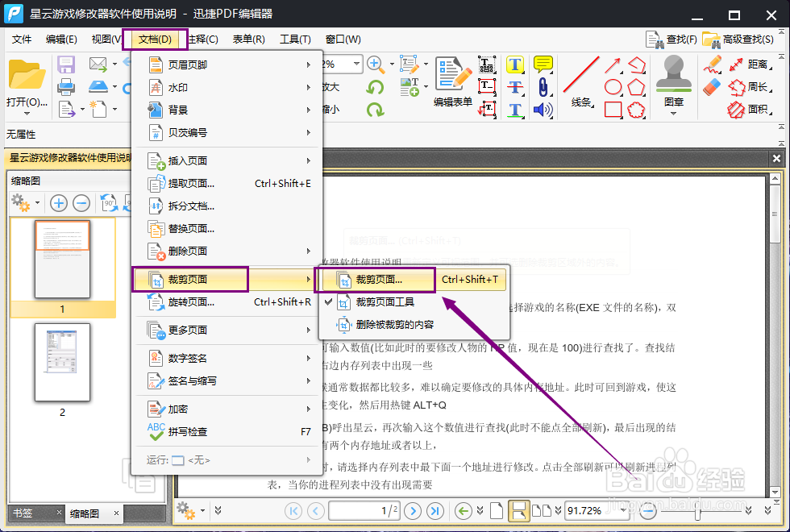The image size is (790, 532).
Task: Go to first page button
Action: (293, 511)
